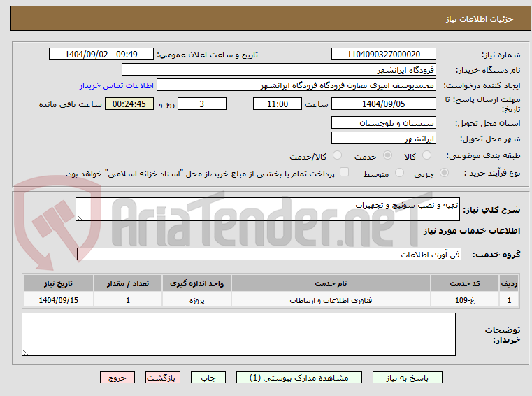The image size is (532, 396).
Task: Click the request creator field
Action: coord(296,85)
